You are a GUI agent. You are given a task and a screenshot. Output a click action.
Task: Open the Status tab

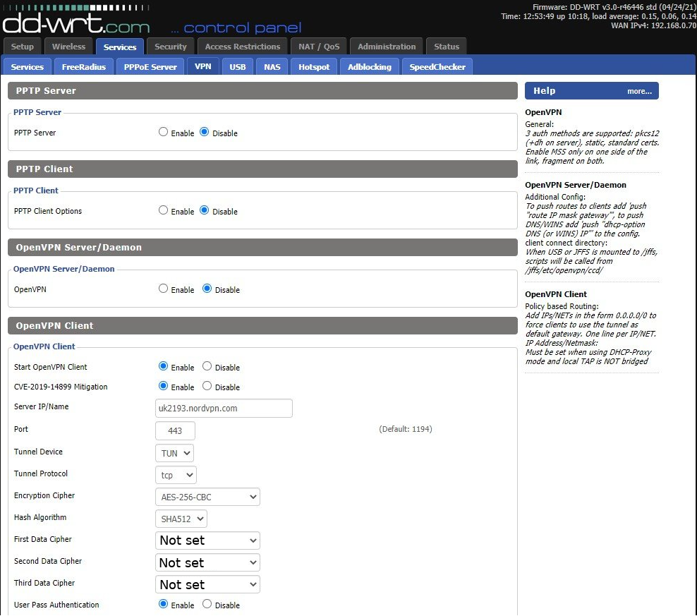pos(446,47)
